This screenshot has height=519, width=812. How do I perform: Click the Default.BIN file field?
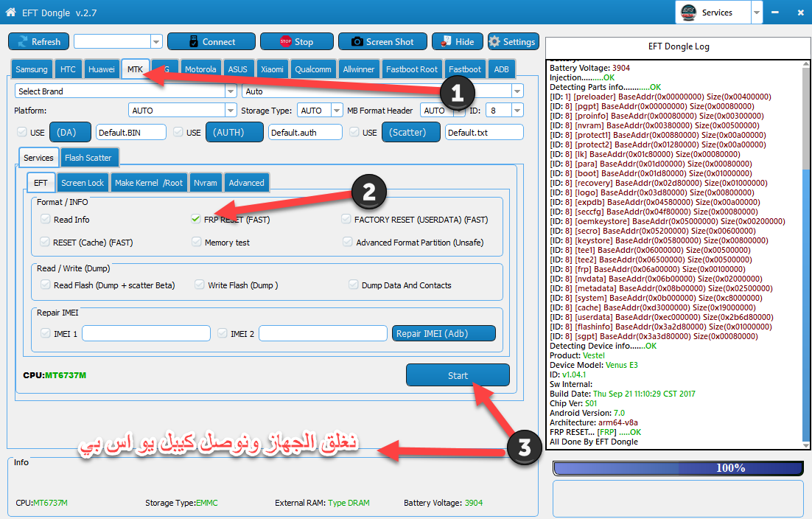[131, 132]
